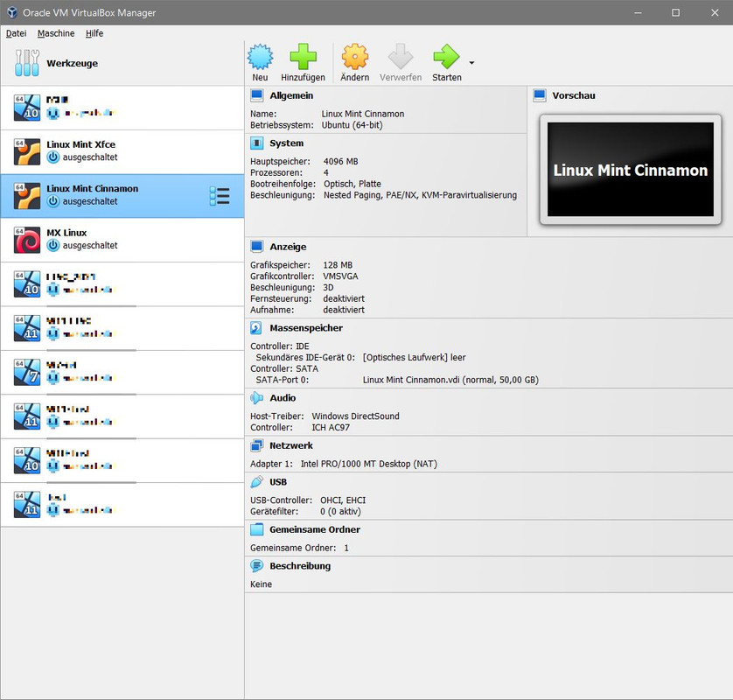Open the Maschine menu
Image resolution: width=733 pixels, height=700 pixels.
click(x=56, y=33)
